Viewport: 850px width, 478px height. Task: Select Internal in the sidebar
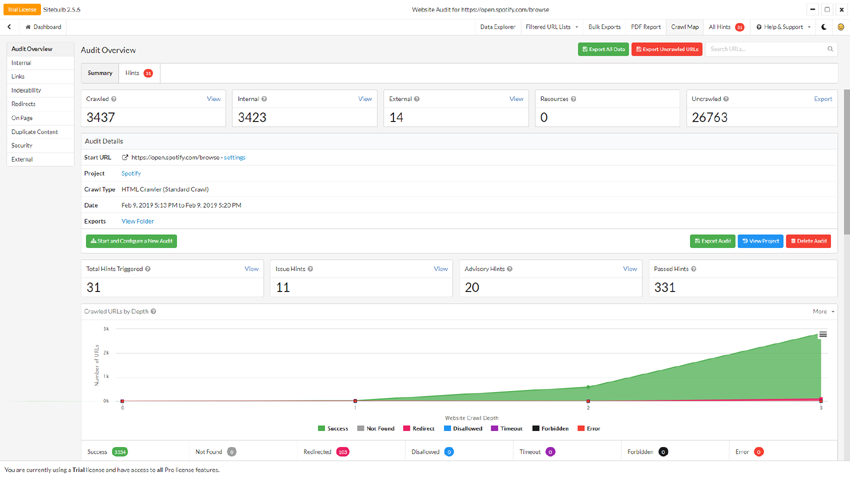40,63
